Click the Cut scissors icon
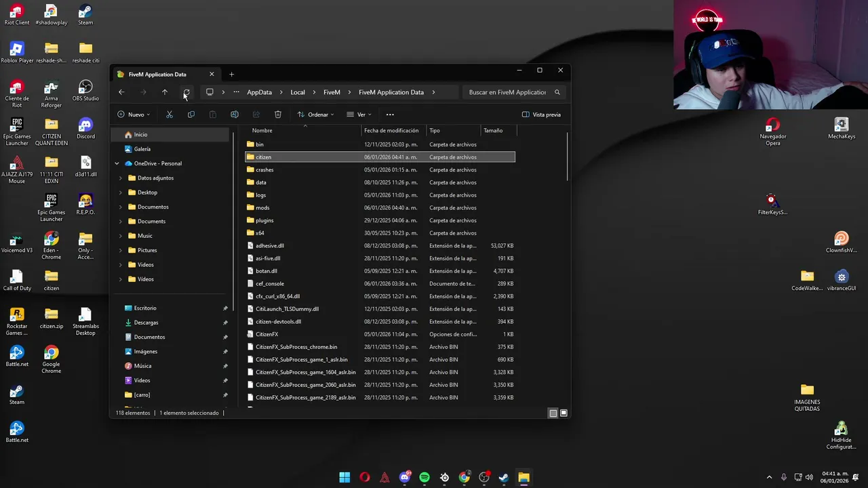This screenshot has width=868, height=488. tap(170, 115)
